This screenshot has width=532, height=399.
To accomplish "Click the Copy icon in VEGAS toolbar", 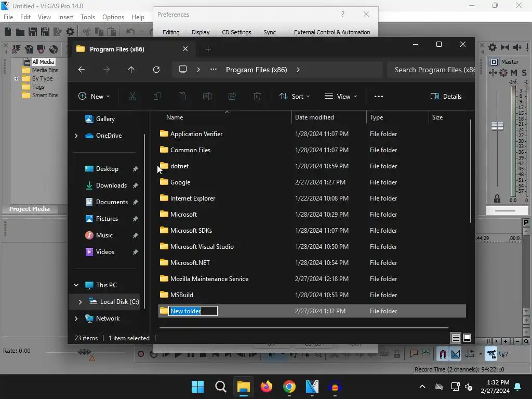I will [x=99, y=32].
